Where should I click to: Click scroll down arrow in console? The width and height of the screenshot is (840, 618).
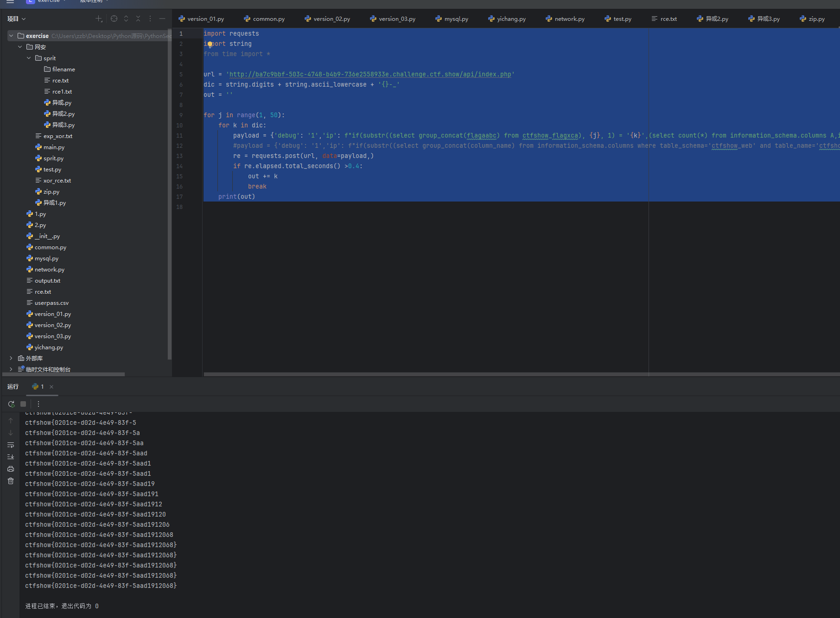(x=11, y=433)
